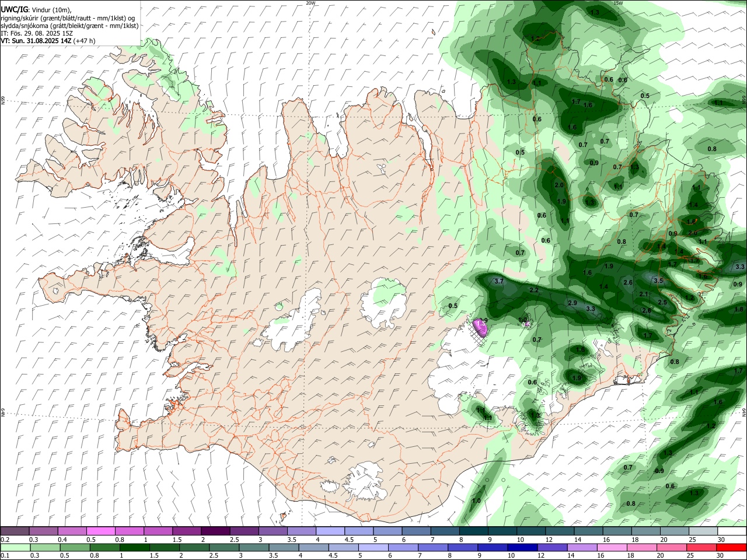Click the '64N' latitude label at the right edge

click(x=744, y=412)
